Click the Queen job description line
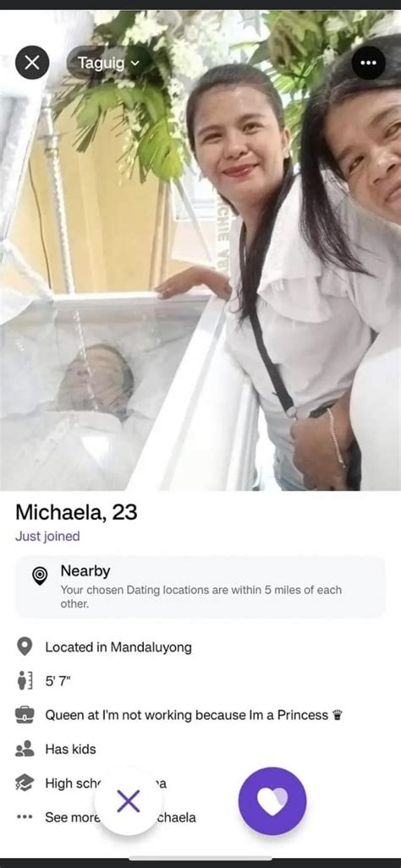The width and height of the screenshot is (401, 868). (194, 715)
